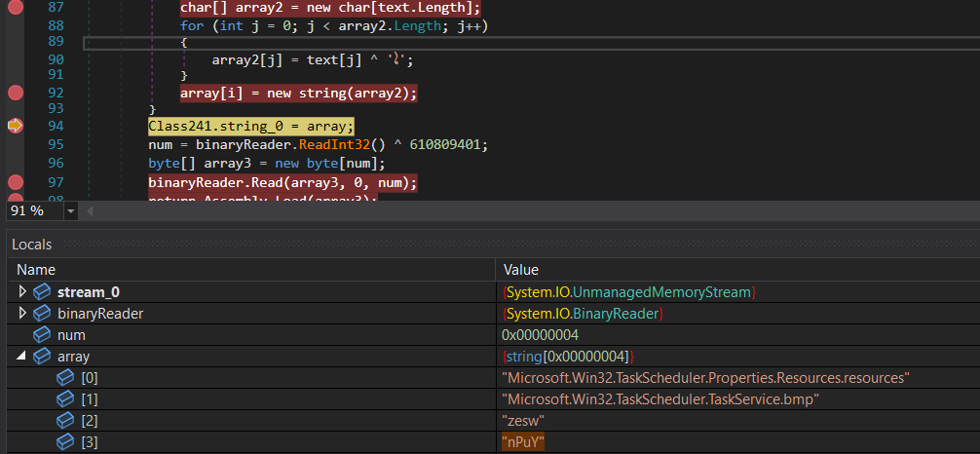Screen dimensions: 980x454
Task: Click the Locals panel title
Action: [32, 245]
